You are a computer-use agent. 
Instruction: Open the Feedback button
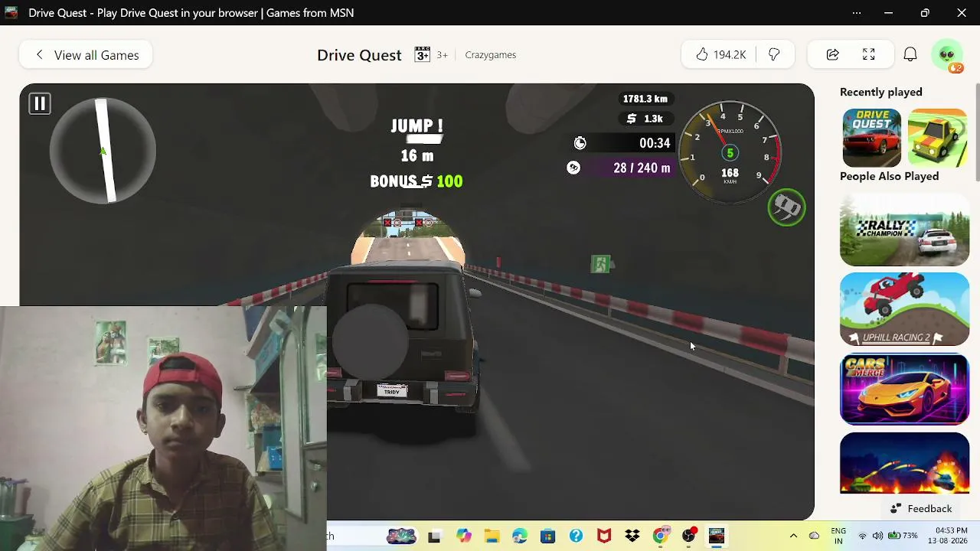tap(921, 509)
